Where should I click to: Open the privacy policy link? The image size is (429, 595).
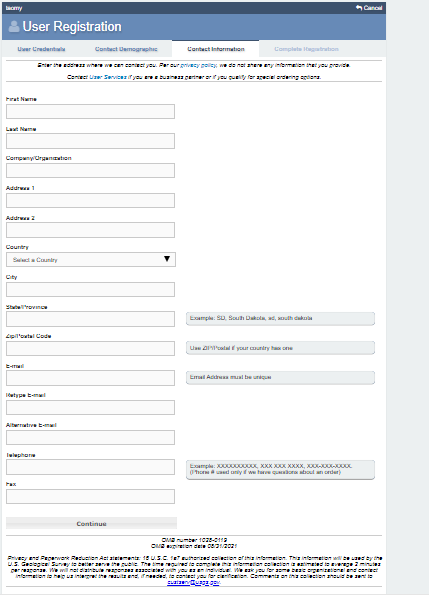(x=198, y=65)
